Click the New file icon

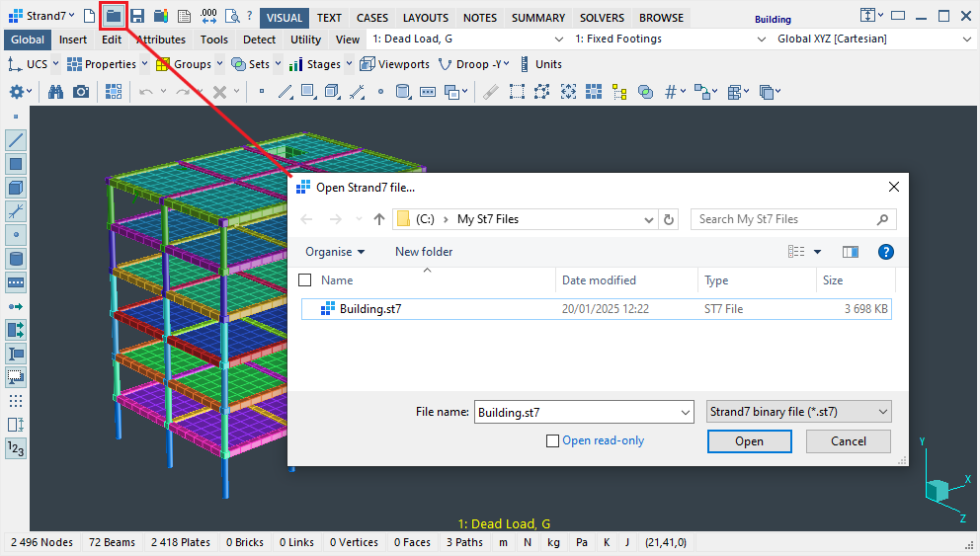[x=89, y=16]
